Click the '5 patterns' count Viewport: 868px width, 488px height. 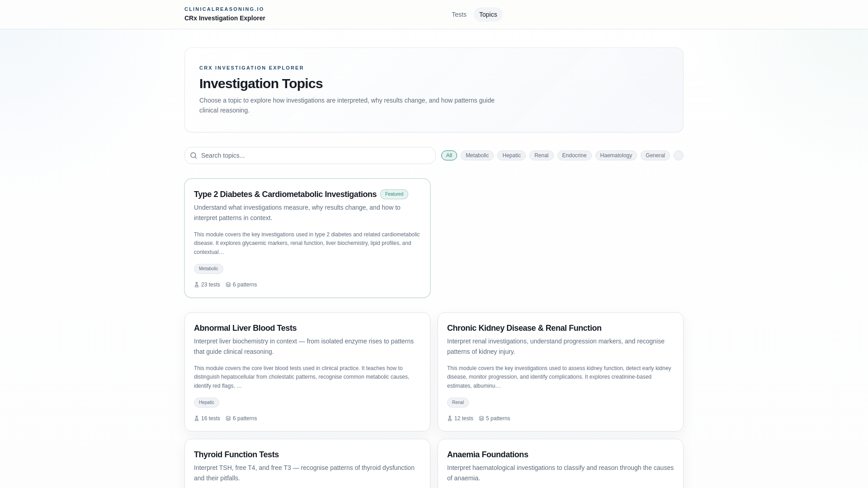coord(498,418)
